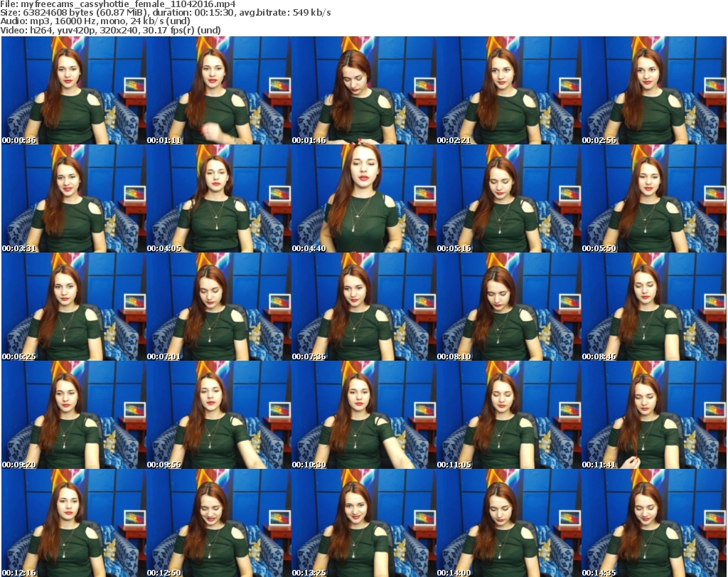Viewport: 728px width, 577px height.
Task: Click the 00:03:31 frame thumbnail
Action: [73, 198]
